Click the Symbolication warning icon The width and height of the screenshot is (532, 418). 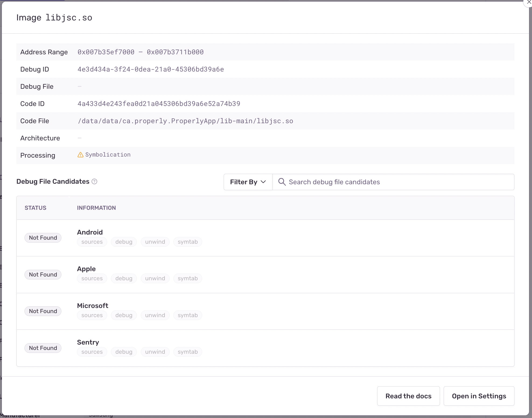click(80, 155)
